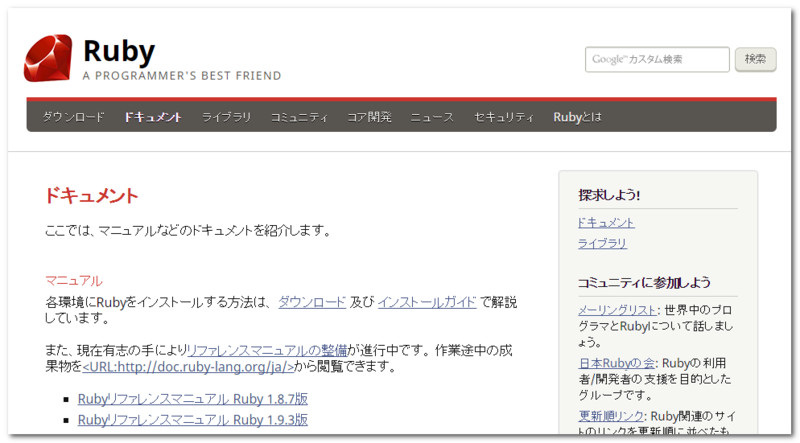Open the ライブラリ navigation menu item
The height and width of the screenshot is (443, 800).
(x=226, y=117)
